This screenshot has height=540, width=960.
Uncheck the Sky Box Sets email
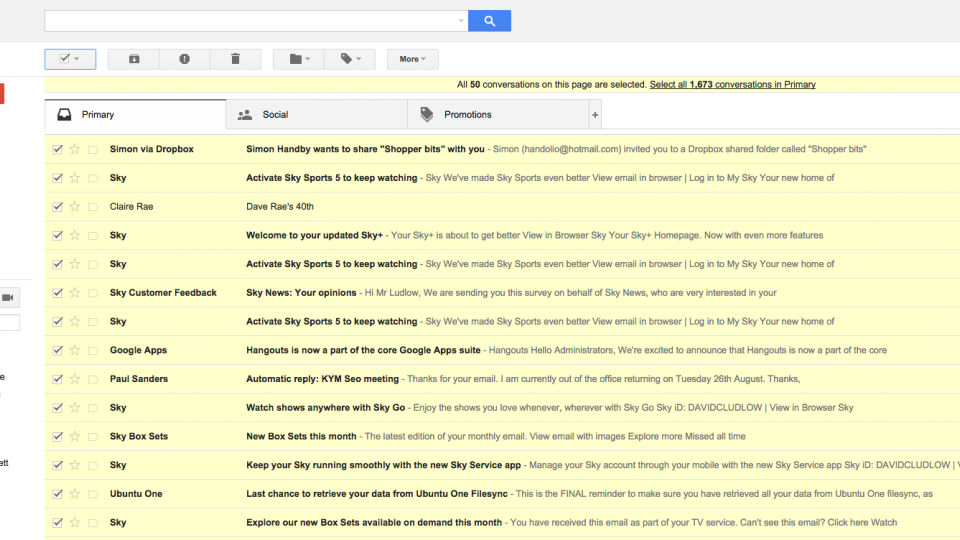coord(58,437)
